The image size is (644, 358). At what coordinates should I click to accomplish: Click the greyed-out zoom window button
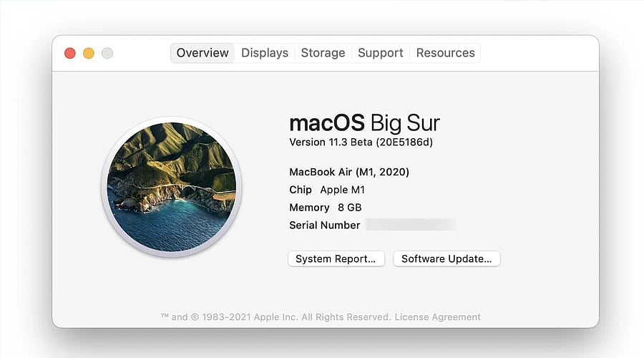107,53
